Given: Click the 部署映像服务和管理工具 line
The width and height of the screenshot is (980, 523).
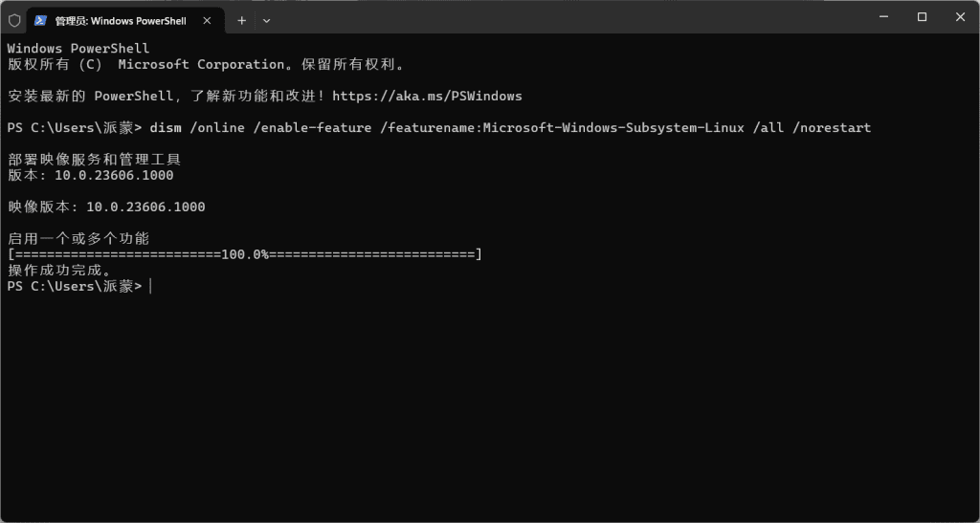Looking at the screenshot, I should [x=95, y=160].
